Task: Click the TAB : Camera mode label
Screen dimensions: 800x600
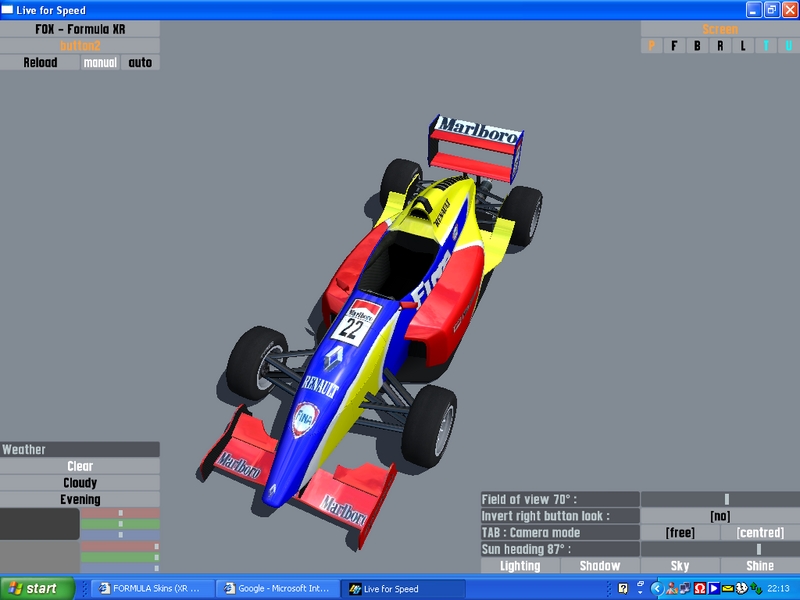Action: pyautogui.click(x=560, y=533)
